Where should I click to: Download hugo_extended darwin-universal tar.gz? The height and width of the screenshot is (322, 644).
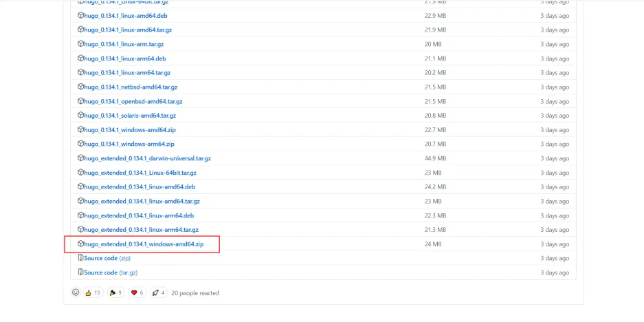coord(148,158)
